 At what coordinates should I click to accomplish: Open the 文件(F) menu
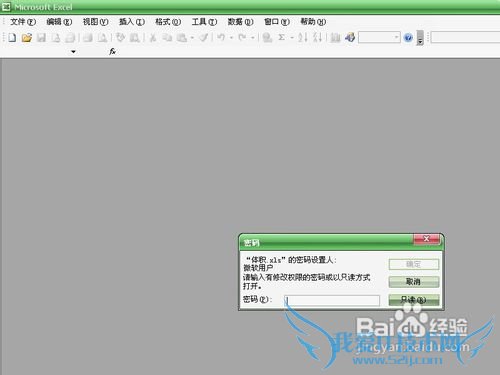coord(23,22)
